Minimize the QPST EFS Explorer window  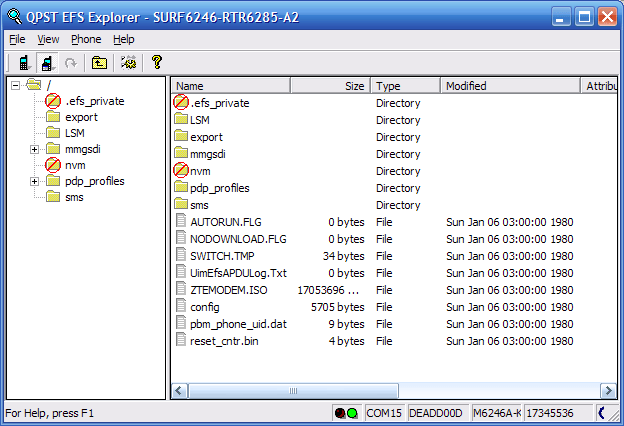(560, 17)
